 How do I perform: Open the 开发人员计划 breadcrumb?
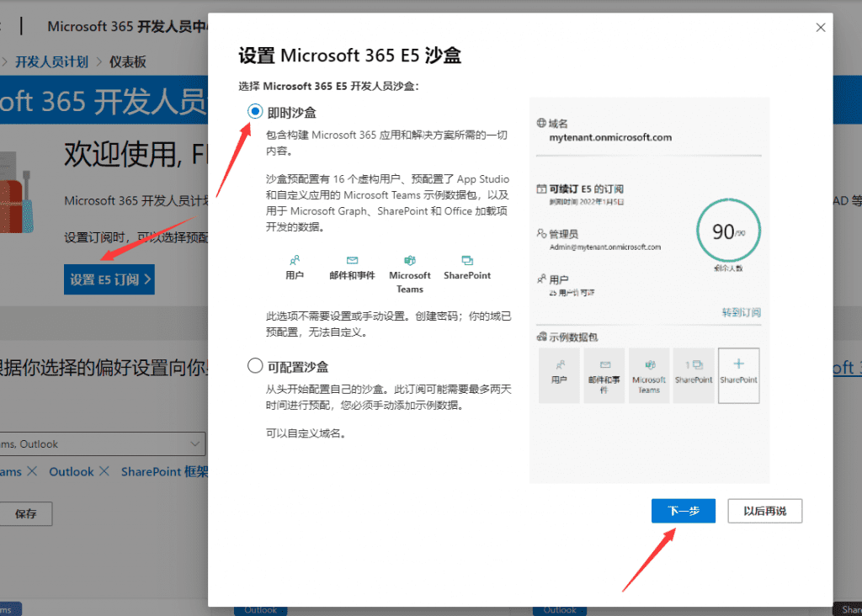[x=51, y=61]
